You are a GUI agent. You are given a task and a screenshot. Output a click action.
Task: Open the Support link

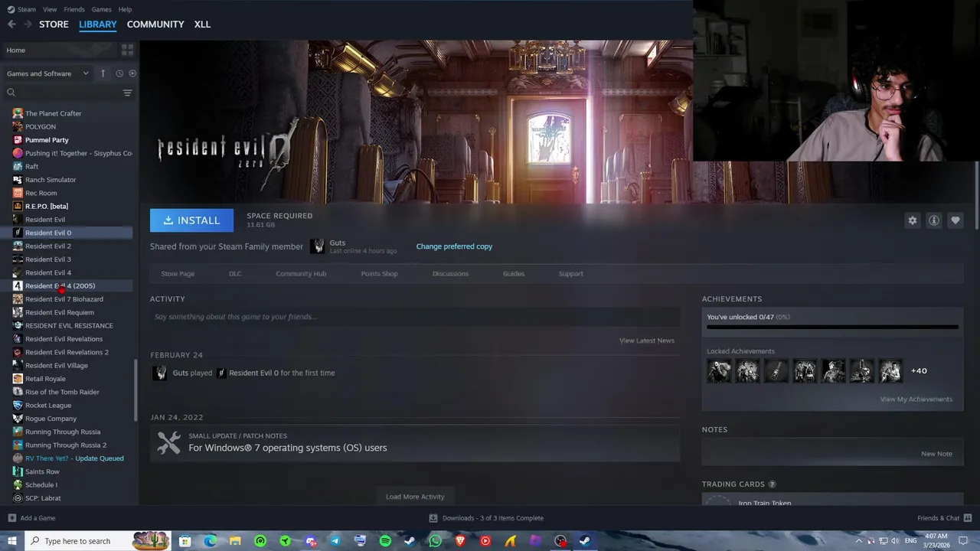pos(570,273)
